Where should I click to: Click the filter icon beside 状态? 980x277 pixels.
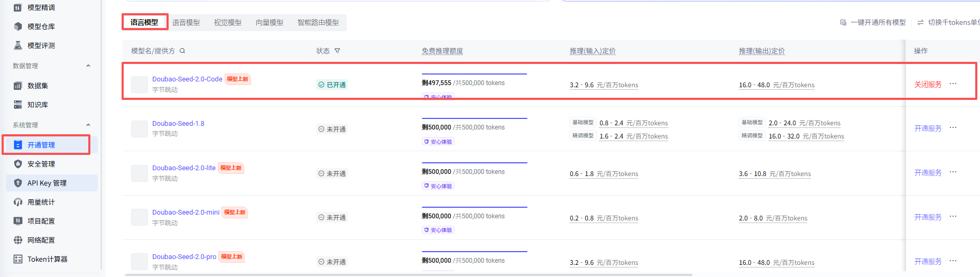[337, 51]
